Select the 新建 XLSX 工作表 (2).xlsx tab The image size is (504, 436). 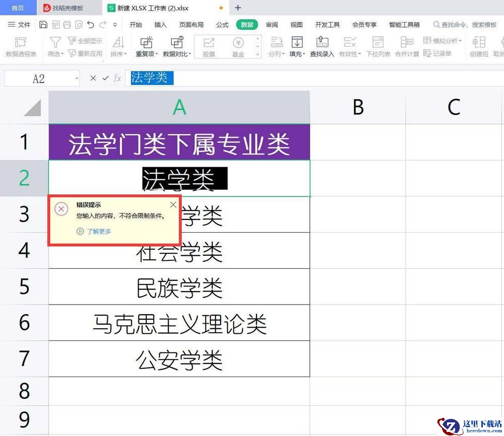point(165,8)
